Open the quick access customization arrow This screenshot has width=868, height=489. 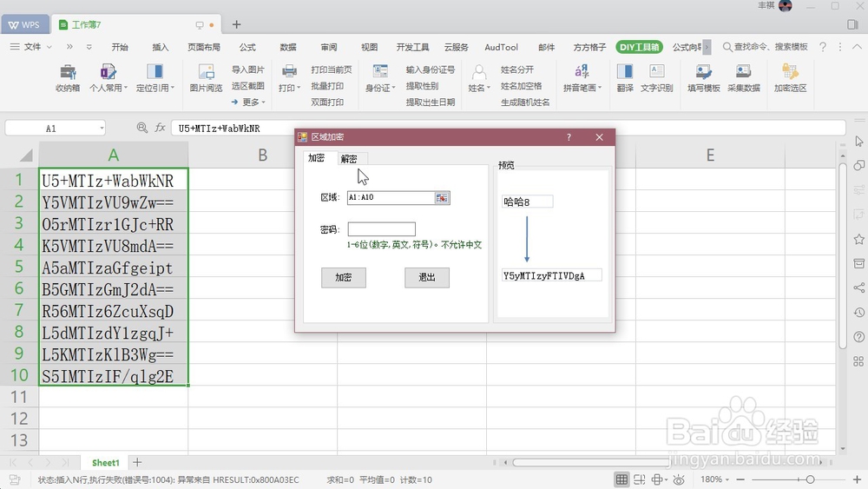click(x=89, y=47)
